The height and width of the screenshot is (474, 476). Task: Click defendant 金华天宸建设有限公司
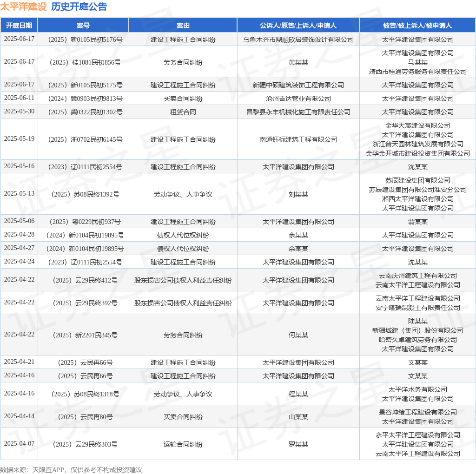point(418,125)
